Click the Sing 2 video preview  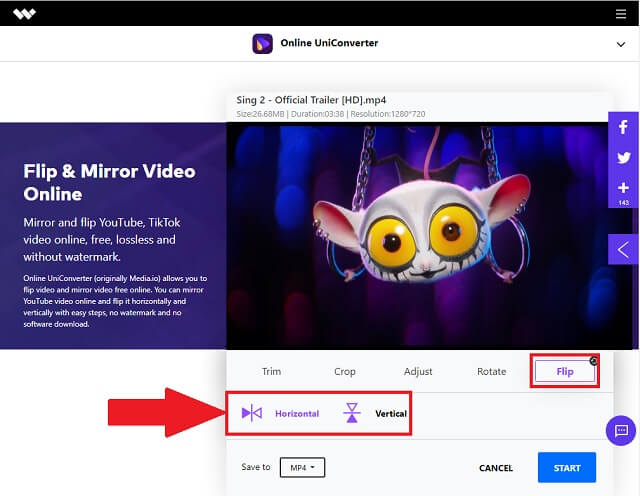point(417,236)
